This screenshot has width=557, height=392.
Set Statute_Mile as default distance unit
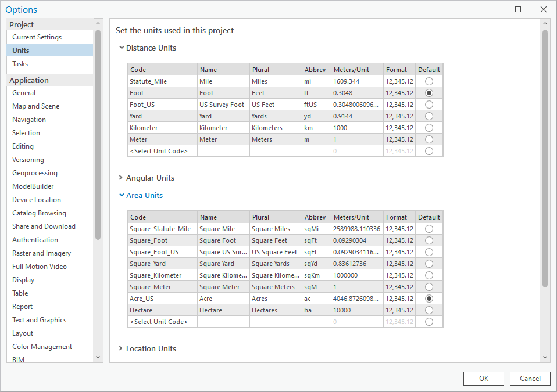tap(429, 81)
